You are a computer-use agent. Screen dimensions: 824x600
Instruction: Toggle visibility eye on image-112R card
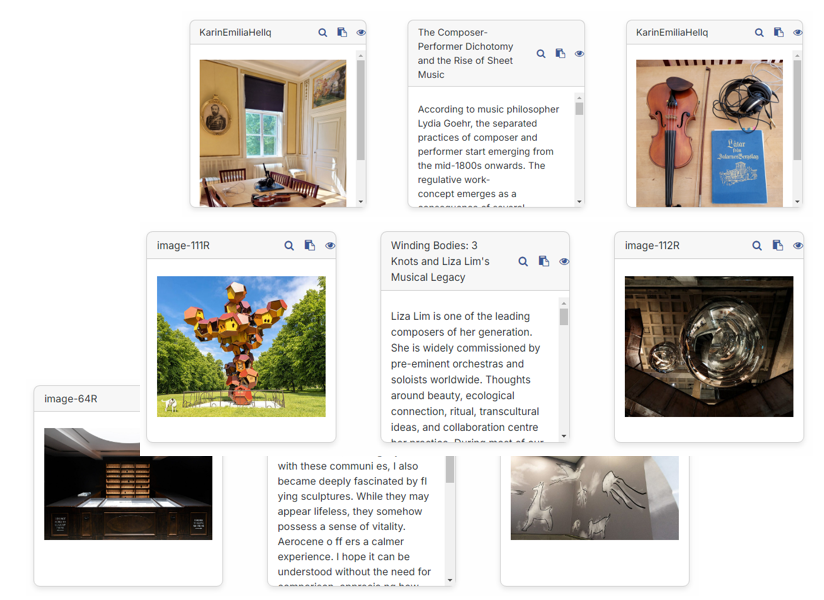tap(798, 246)
